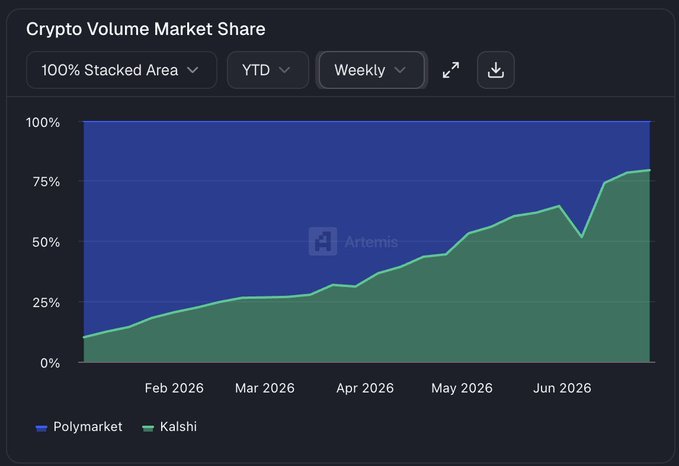Open the YTD time range dropdown
Image resolution: width=679 pixels, height=466 pixels.
tap(268, 70)
